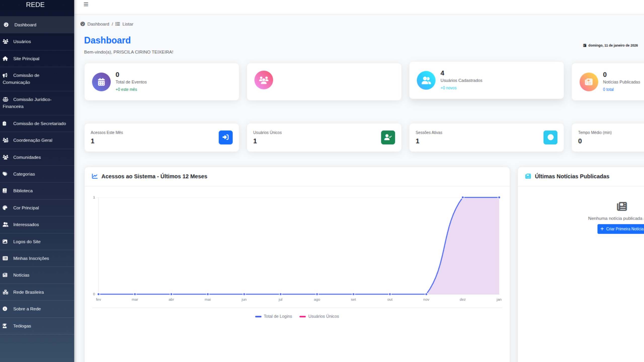
Task: Go to Notícias in the sidebar
Action: [x=37, y=275]
